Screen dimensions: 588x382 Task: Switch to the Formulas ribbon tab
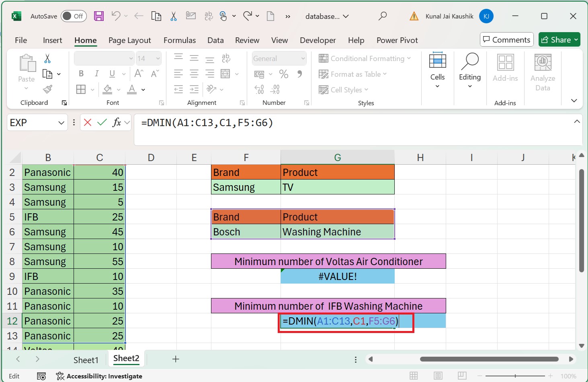pos(179,40)
